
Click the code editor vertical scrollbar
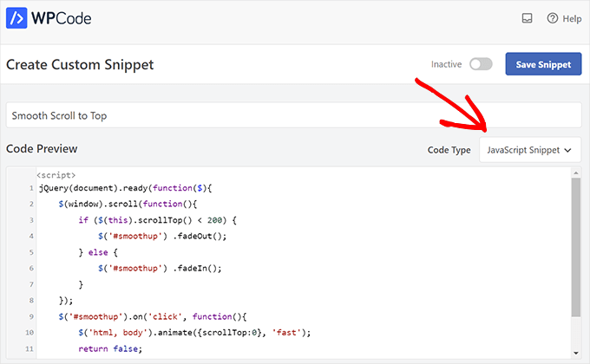click(575, 251)
